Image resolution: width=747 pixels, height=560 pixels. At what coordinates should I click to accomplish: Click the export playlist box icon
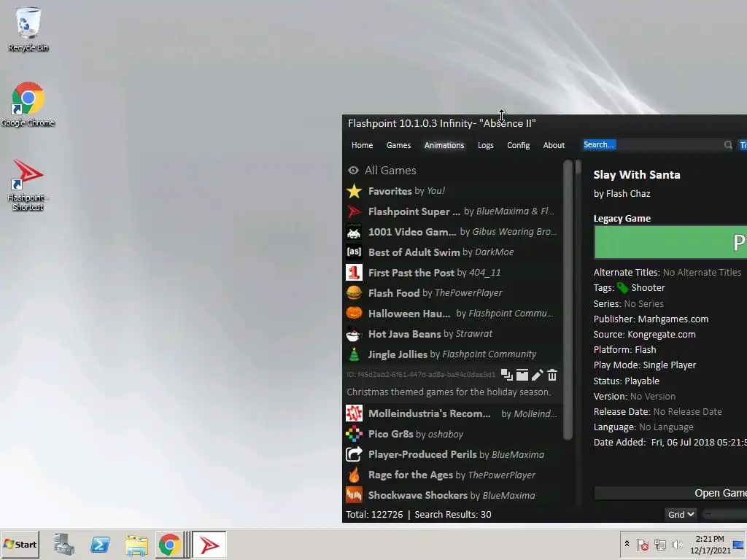(522, 376)
